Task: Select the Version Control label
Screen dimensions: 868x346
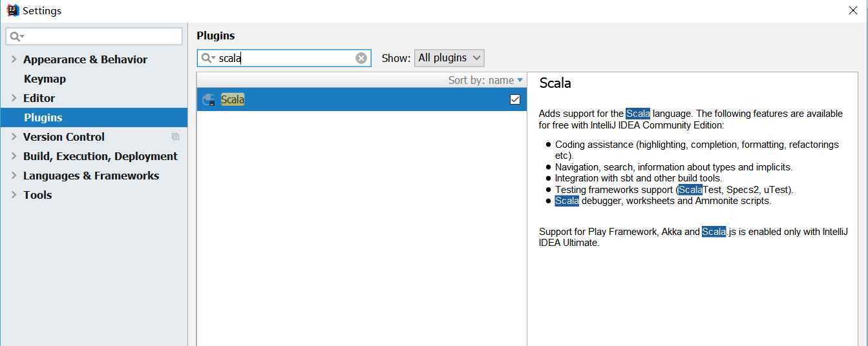Action: click(64, 137)
